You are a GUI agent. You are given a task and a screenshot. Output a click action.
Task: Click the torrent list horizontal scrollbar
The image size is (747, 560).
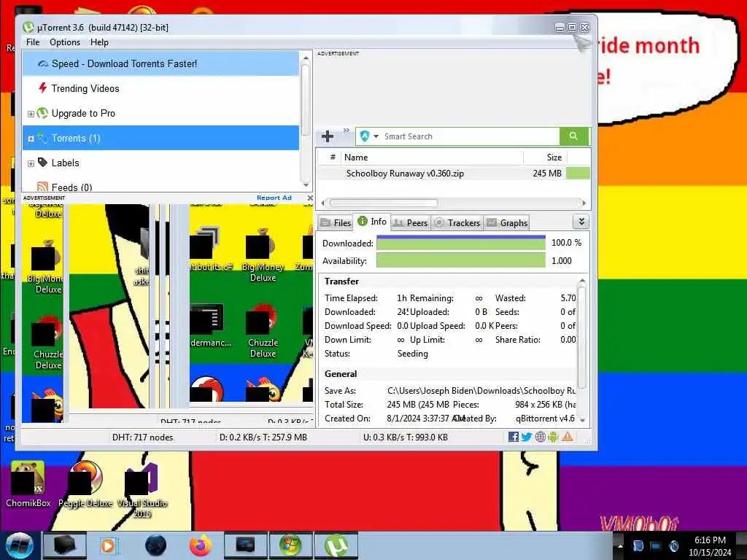[384, 203]
